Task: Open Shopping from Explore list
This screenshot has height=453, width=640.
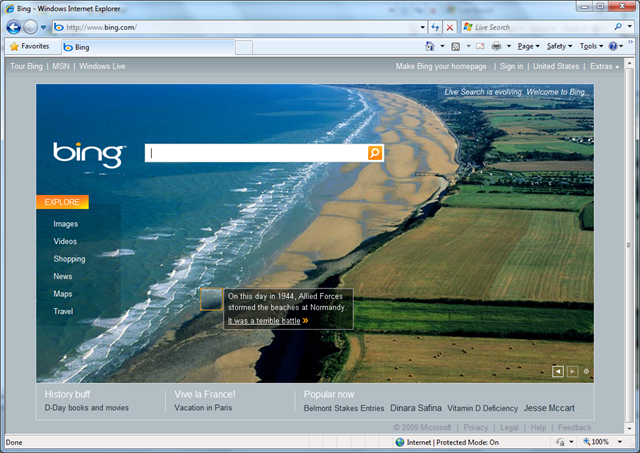Action: (69, 259)
